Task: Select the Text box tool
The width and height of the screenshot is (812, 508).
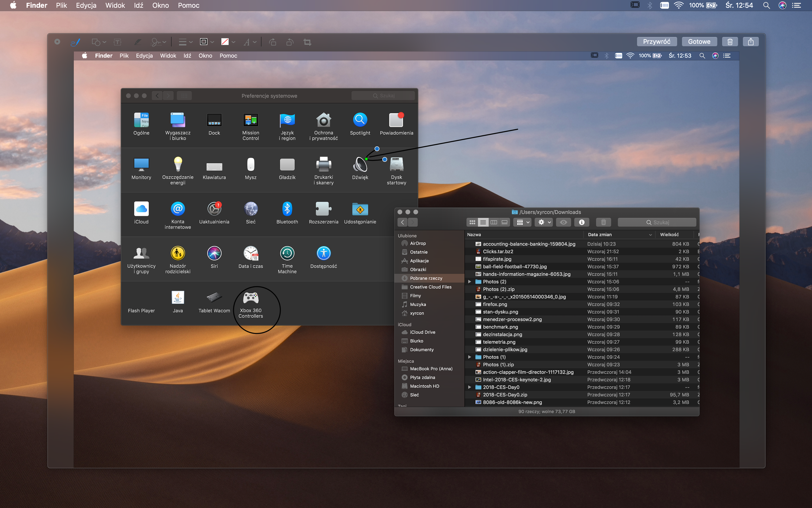Action: (117, 42)
